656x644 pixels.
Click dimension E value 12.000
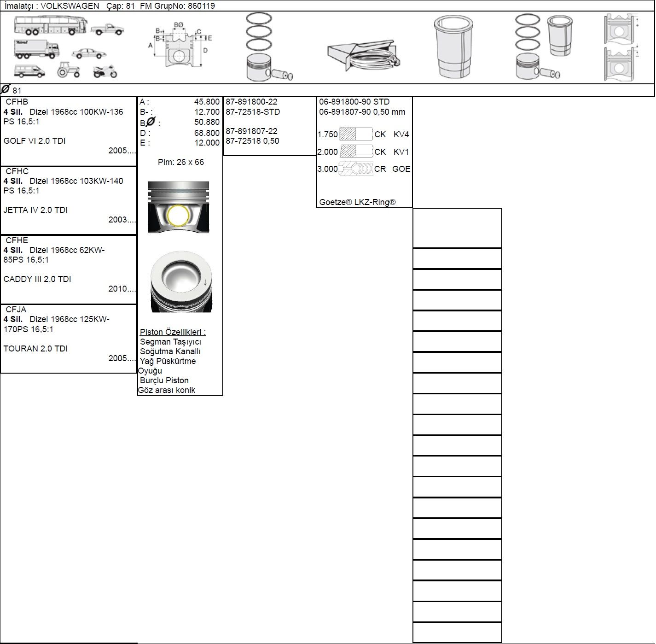pyautogui.click(x=207, y=143)
